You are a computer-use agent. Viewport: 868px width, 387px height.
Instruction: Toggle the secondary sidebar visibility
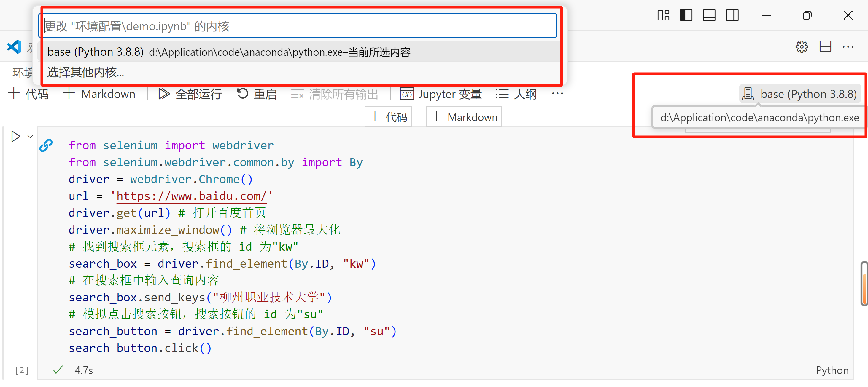click(x=732, y=15)
